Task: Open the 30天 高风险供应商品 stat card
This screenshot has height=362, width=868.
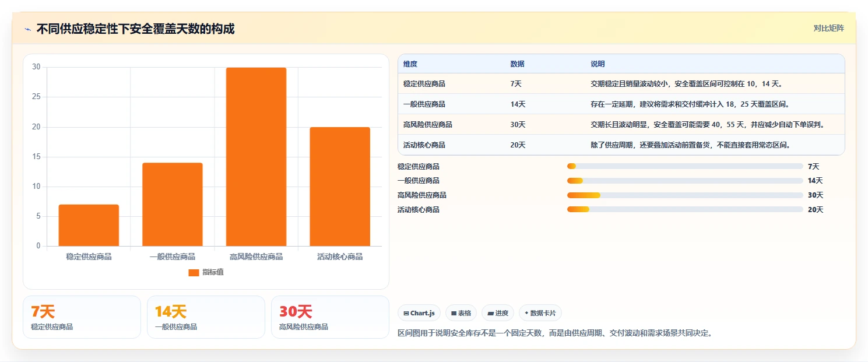Action: (x=330, y=317)
